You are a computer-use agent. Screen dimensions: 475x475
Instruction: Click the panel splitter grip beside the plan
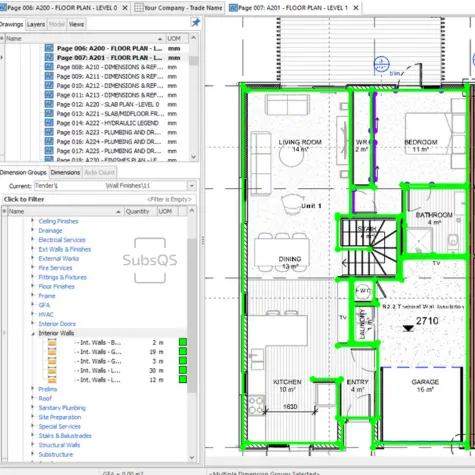pyautogui.click(x=203, y=241)
